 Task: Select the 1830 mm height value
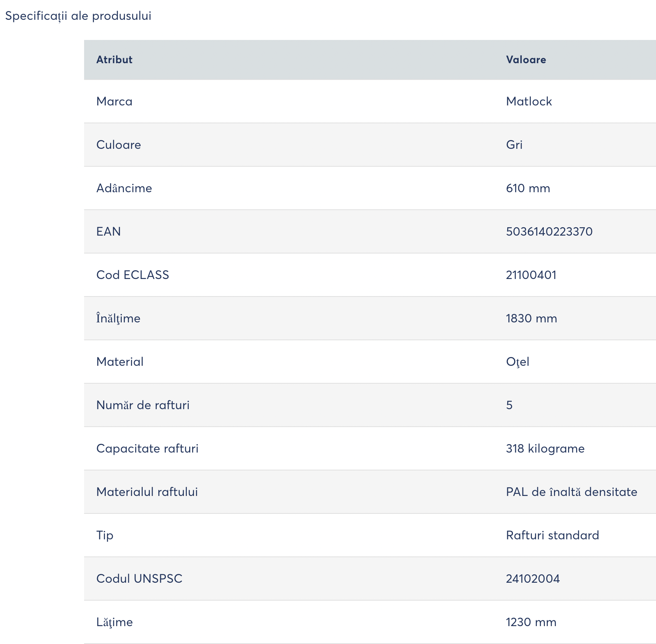coord(531,318)
